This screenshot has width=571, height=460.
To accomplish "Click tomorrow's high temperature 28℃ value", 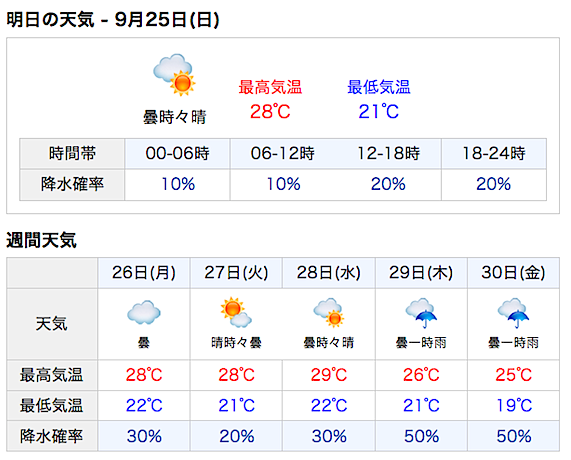I will 270,111.
